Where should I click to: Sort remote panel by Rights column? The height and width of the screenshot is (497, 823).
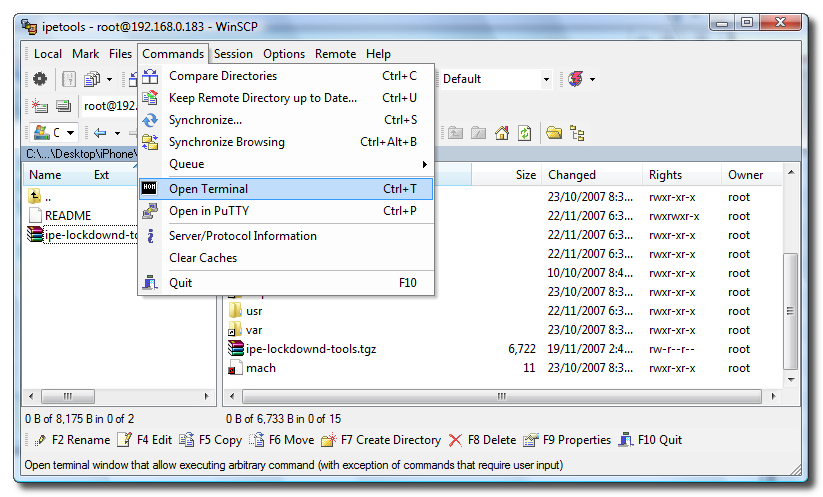click(682, 175)
